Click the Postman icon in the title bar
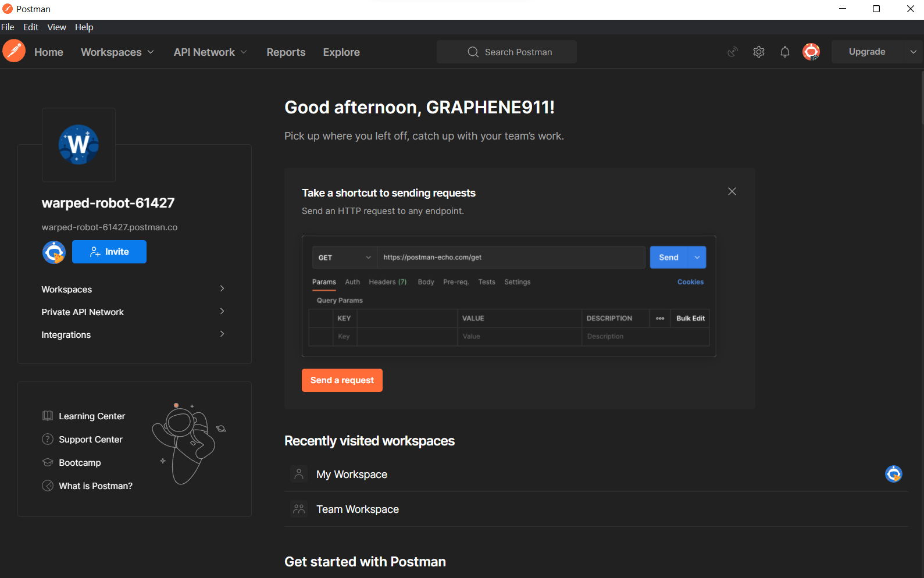 pyautogui.click(x=8, y=9)
